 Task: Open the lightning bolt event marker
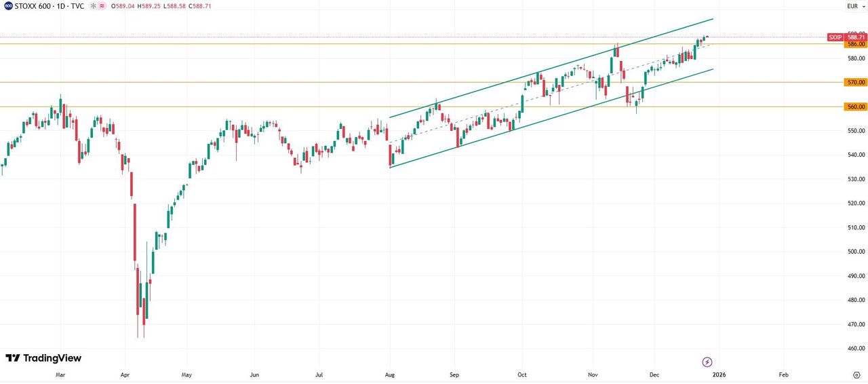point(707,362)
